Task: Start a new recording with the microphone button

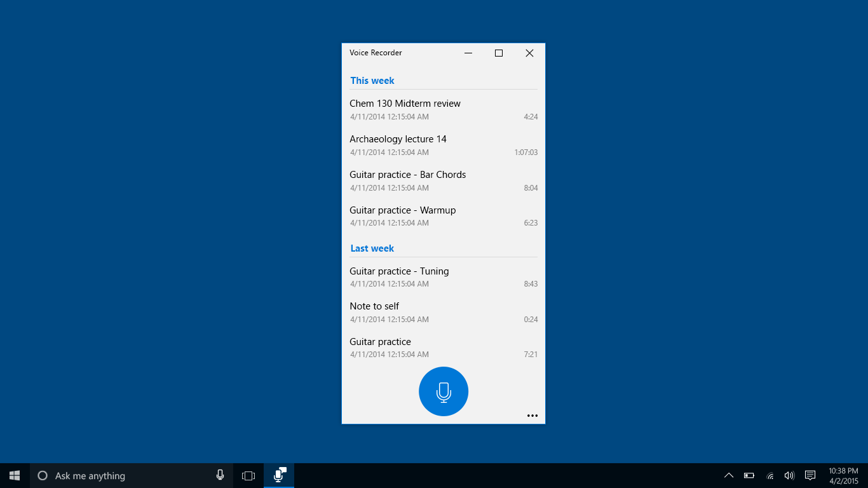Action: [443, 391]
